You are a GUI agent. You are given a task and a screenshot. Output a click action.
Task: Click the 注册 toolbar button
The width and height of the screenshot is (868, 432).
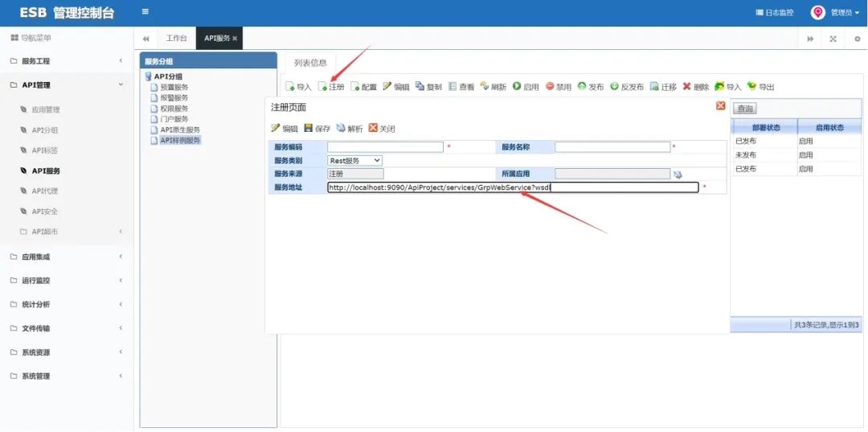[x=331, y=87]
